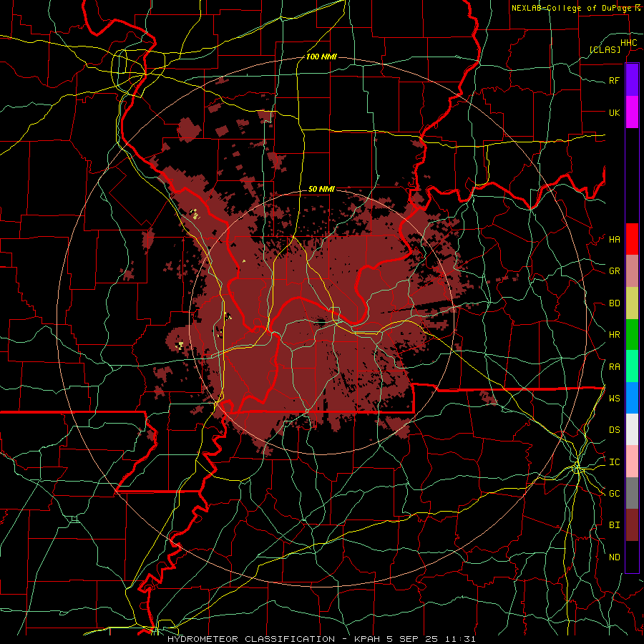Click the HR legend label

point(615,335)
